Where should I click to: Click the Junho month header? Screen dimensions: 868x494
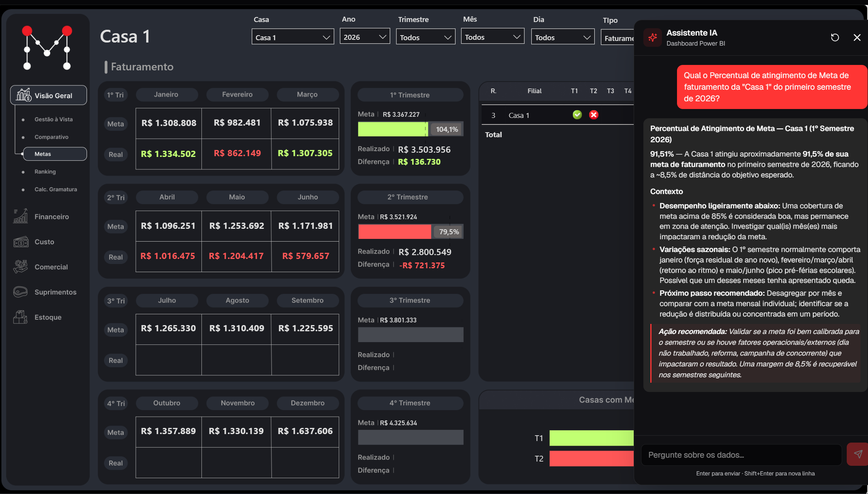pyautogui.click(x=307, y=197)
